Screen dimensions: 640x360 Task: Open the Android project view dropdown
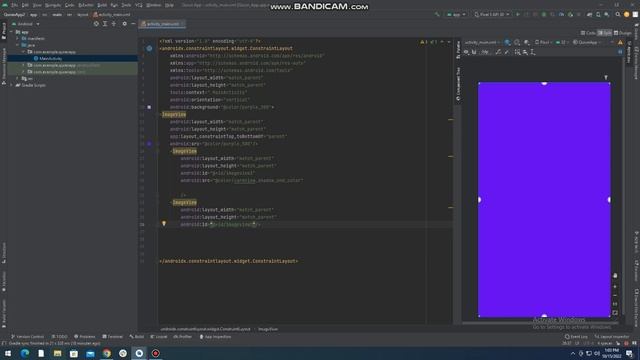click(27, 24)
